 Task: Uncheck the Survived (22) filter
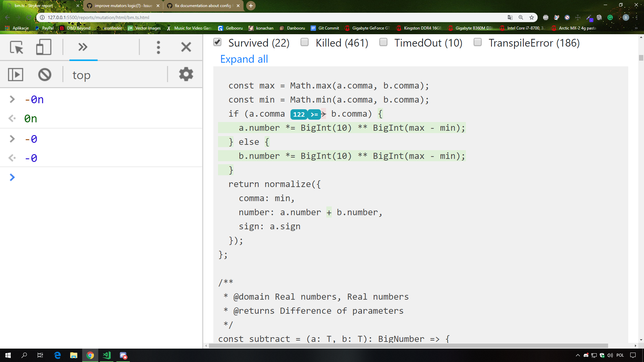(x=217, y=42)
